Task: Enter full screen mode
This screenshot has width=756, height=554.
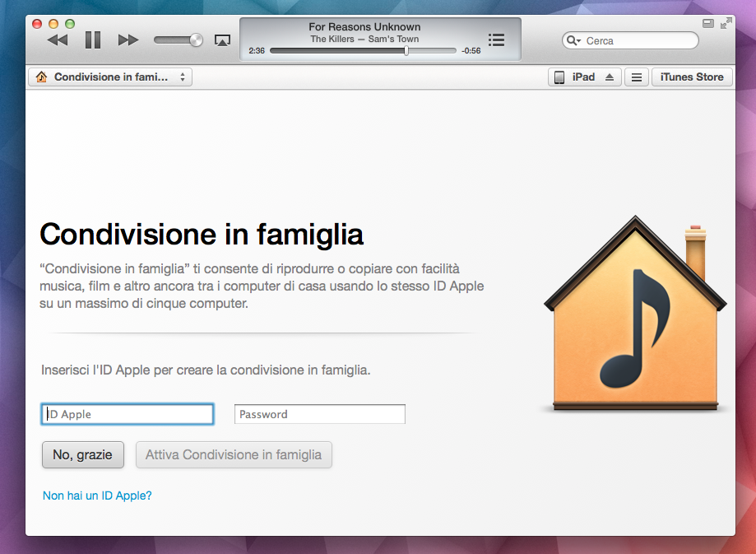Action: coord(726,23)
